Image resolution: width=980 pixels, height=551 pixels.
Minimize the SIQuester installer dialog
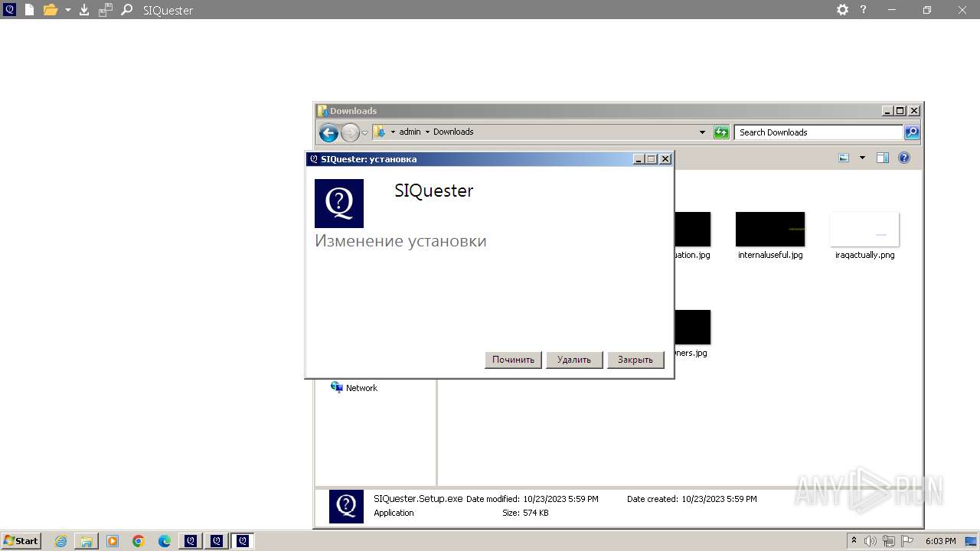[x=639, y=159]
